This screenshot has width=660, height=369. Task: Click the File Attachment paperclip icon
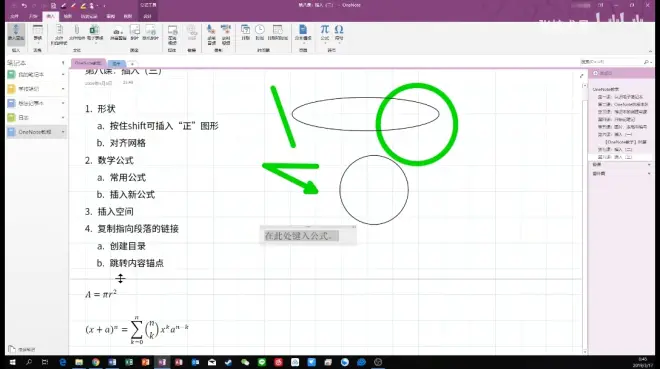click(x=77, y=32)
